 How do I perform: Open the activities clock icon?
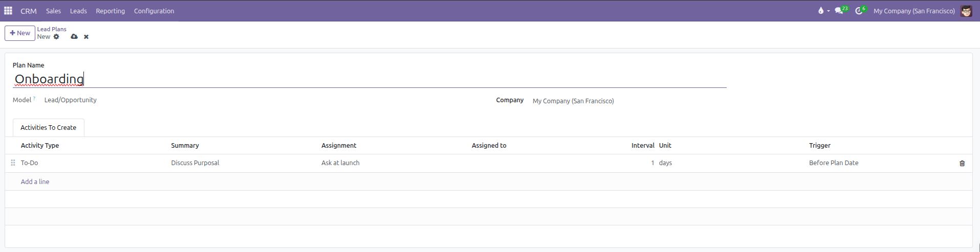[859, 11]
